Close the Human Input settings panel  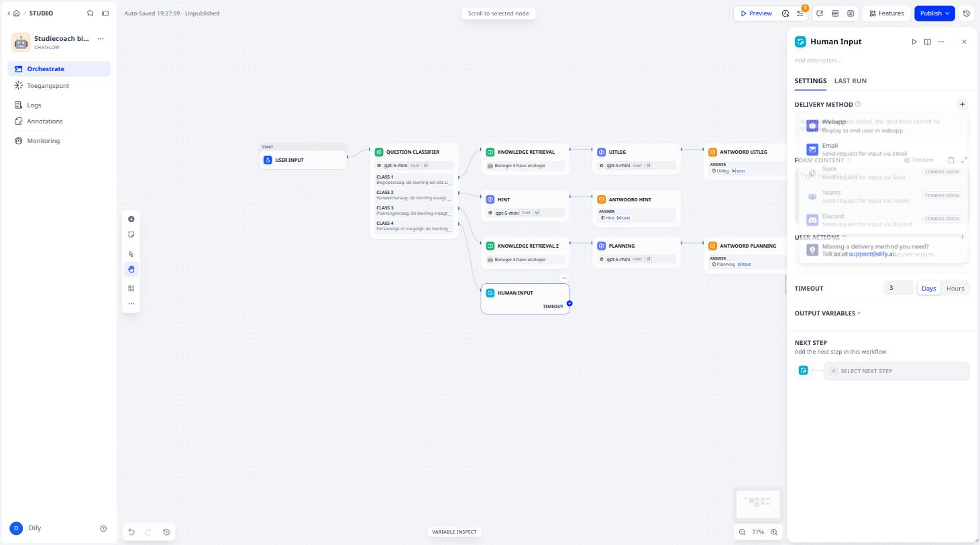[x=965, y=42]
